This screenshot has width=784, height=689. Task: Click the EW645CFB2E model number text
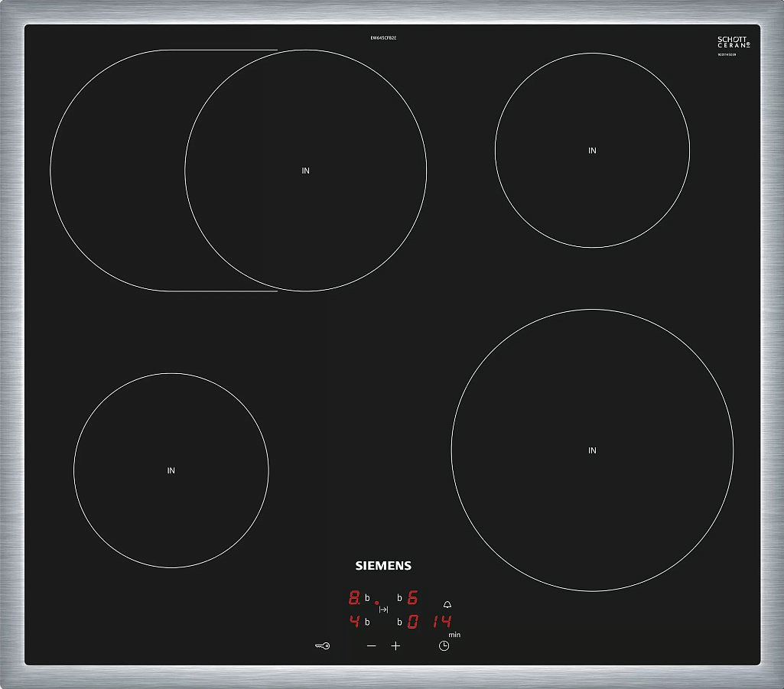click(x=383, y=38)
